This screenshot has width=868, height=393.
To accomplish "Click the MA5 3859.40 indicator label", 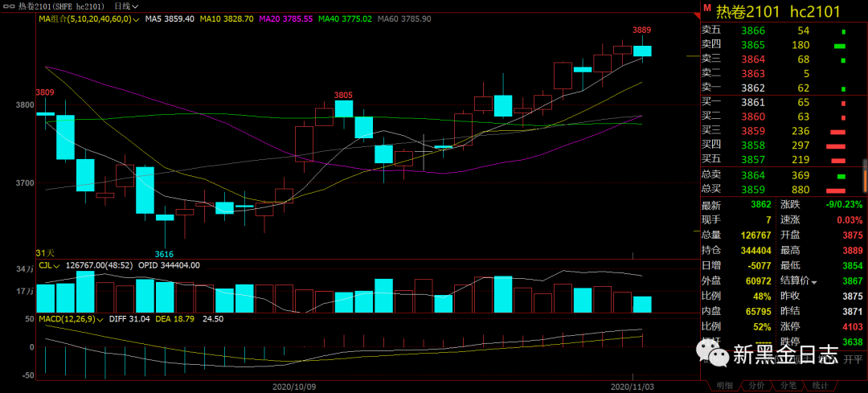I will click(170, 18).
